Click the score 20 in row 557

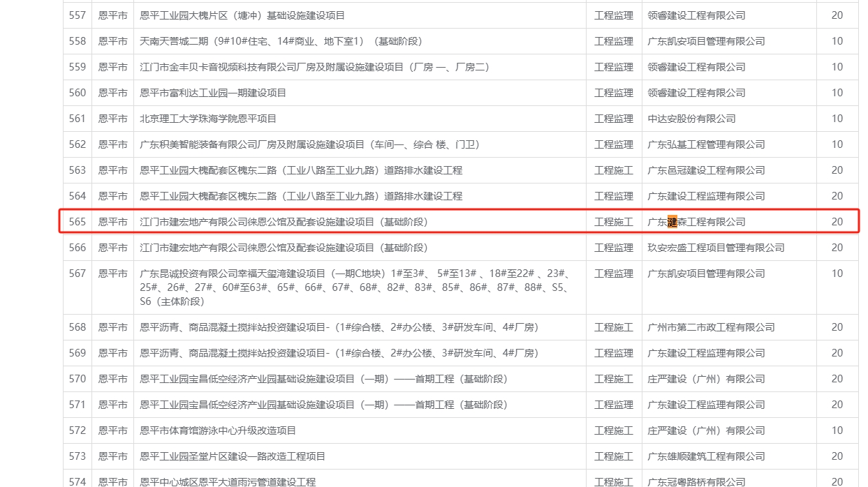[x=837, y=15]
